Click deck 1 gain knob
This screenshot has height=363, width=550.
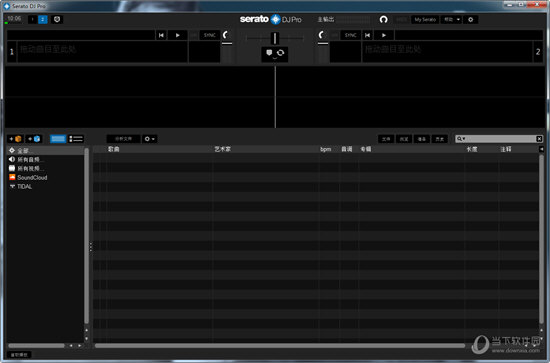point(226,35)
